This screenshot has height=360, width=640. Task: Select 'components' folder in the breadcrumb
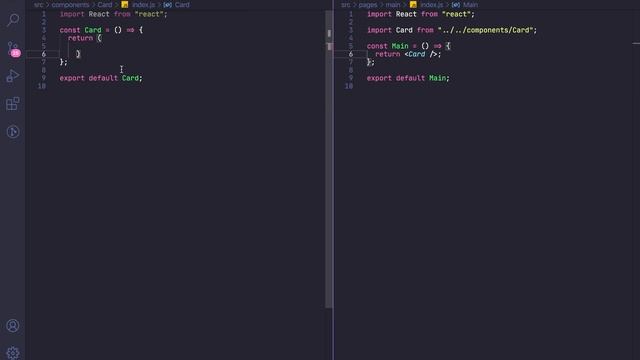70,4
